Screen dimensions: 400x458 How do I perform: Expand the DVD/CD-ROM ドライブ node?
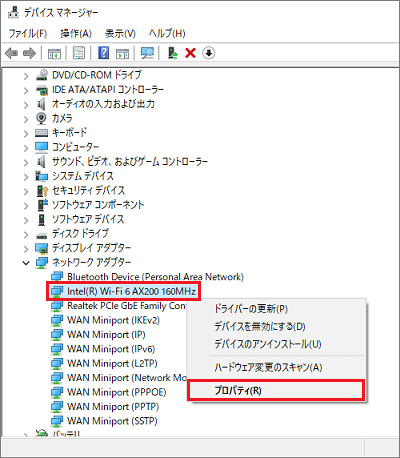click(x=26, y=76)
